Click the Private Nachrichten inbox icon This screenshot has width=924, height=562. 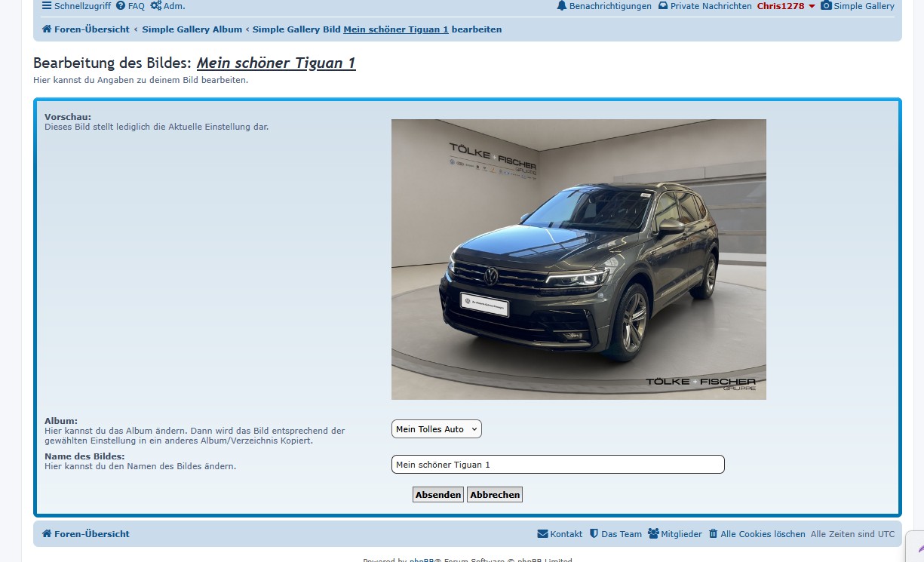pos(663,6)
